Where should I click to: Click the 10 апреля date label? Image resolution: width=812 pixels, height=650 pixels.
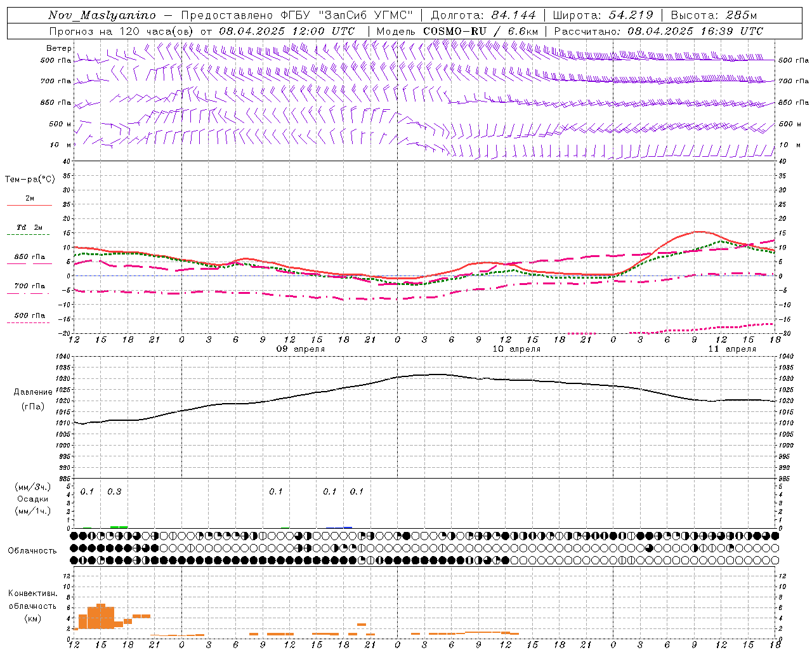pyautogui.click(x=516, y=349)
